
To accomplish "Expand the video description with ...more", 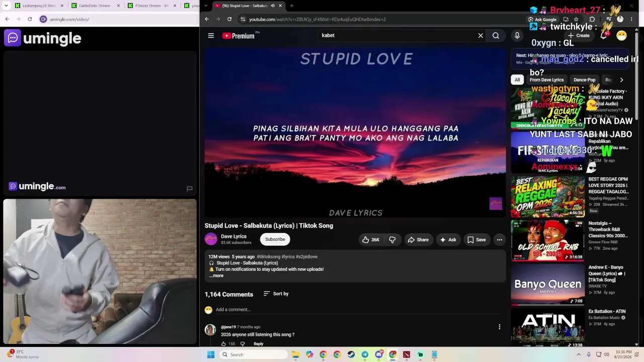I will (216, 276).
